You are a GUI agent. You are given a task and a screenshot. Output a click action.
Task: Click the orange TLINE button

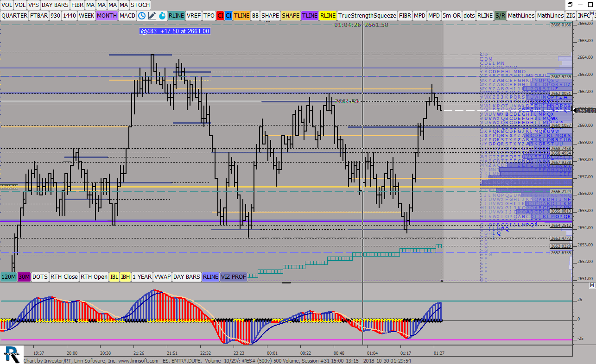pyautogui.click(x=241, y=15)
